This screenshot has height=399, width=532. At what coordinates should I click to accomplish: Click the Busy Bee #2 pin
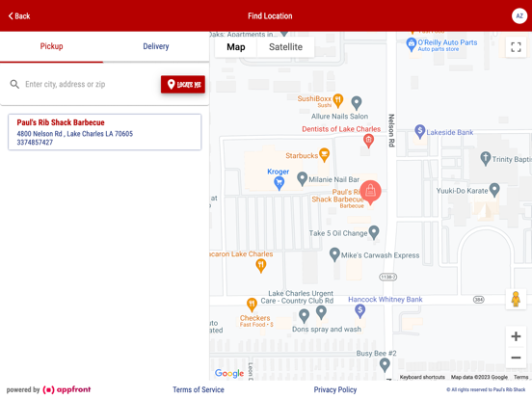[385, 365]
